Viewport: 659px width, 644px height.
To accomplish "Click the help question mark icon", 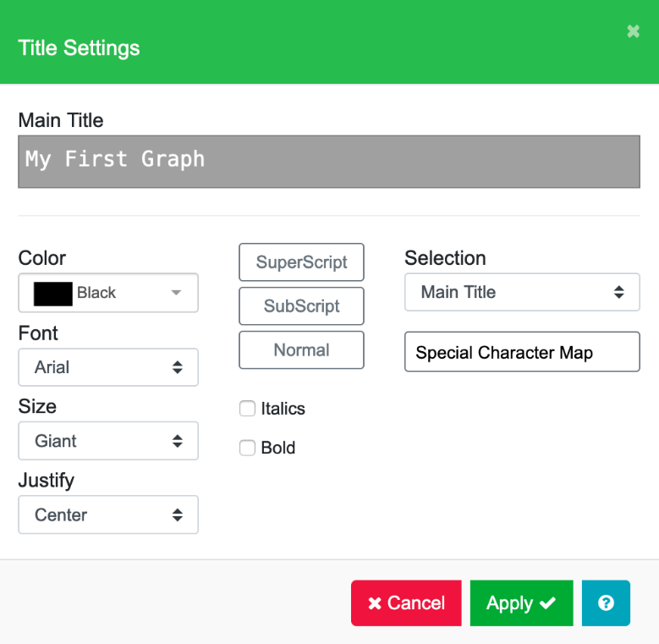I will [x=606, y=603].
